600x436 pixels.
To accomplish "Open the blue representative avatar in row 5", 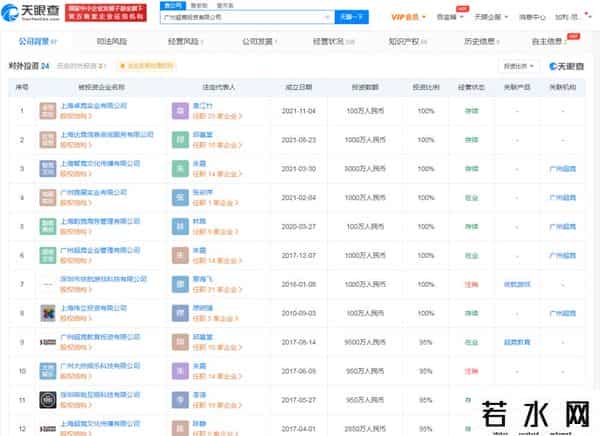I will (180, 227).
